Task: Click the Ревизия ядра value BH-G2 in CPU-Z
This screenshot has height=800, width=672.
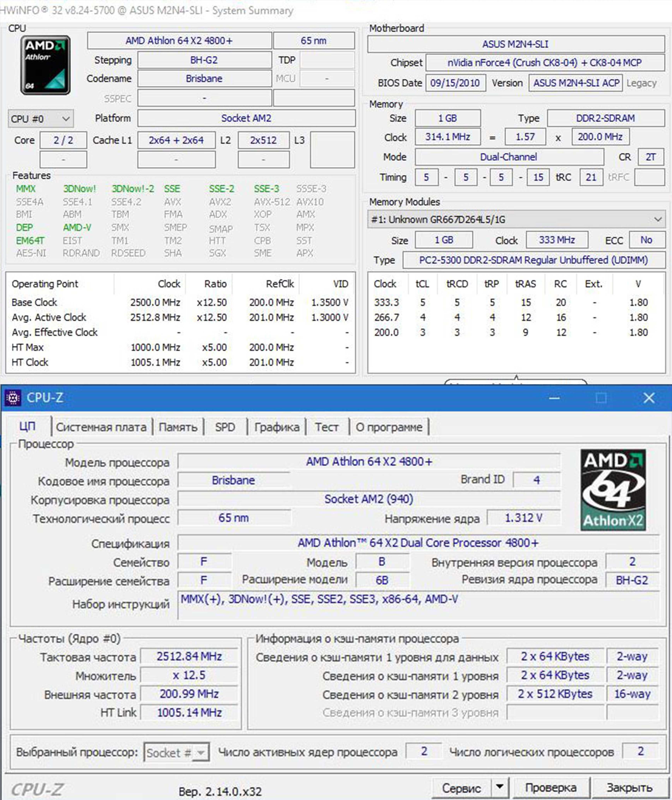Action: (632, 580)
